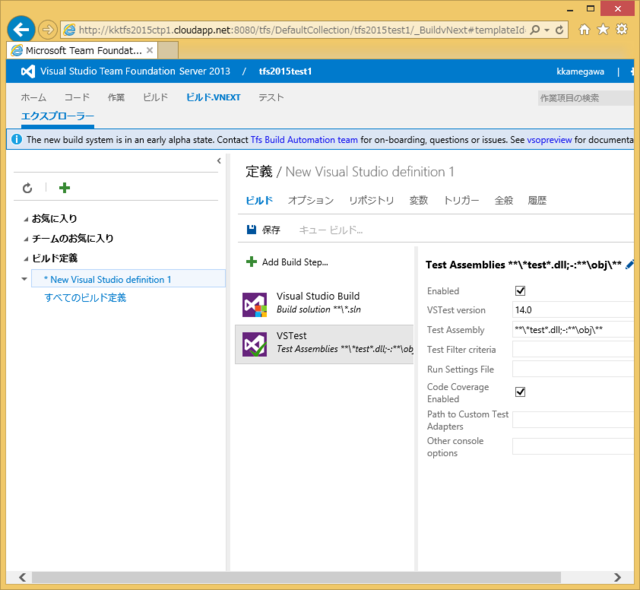Switch to the リポジトリ tab
This screenshot has width=640, height=590.
(371, 200)
